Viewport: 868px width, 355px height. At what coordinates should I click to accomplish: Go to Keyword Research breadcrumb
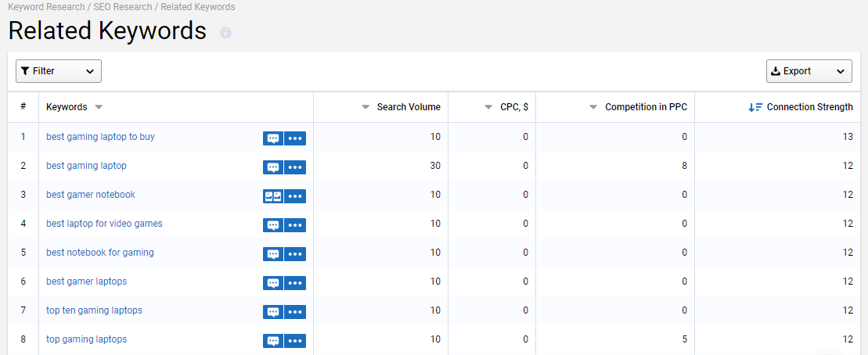coord(46,7)
